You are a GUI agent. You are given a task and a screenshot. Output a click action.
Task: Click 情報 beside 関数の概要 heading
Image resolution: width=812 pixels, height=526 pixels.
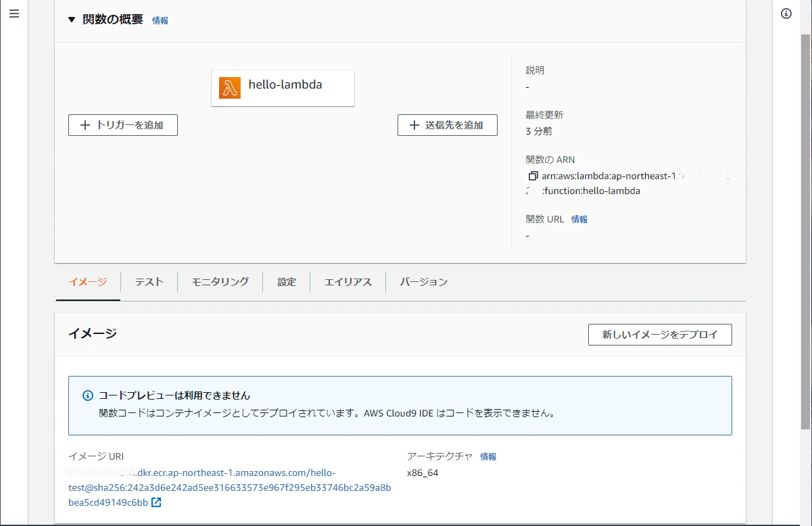pyautogui.click(x=160, y=20)
